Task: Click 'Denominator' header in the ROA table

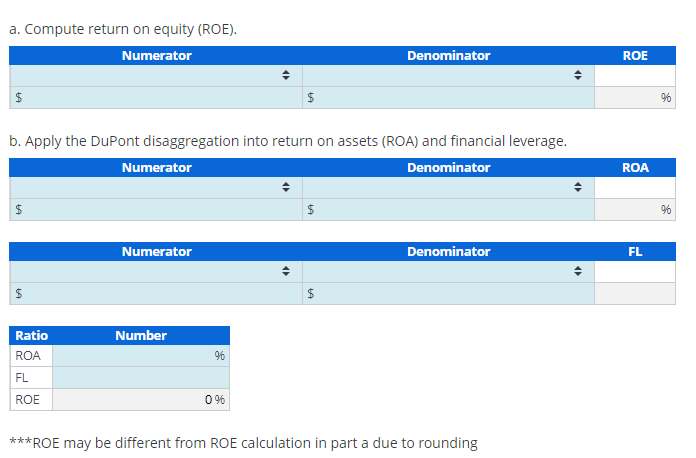Action: [449, 167]
